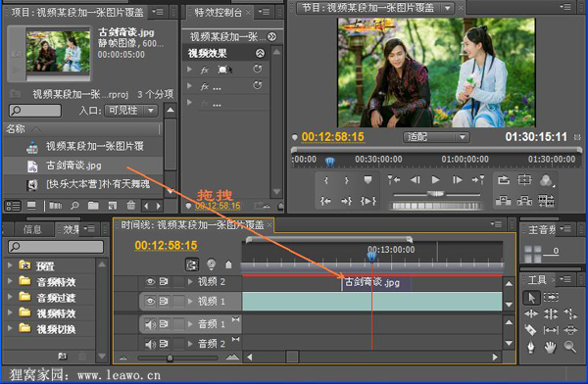Delete selected item with trash icon
588x384 pixels.
pos(130,205)
